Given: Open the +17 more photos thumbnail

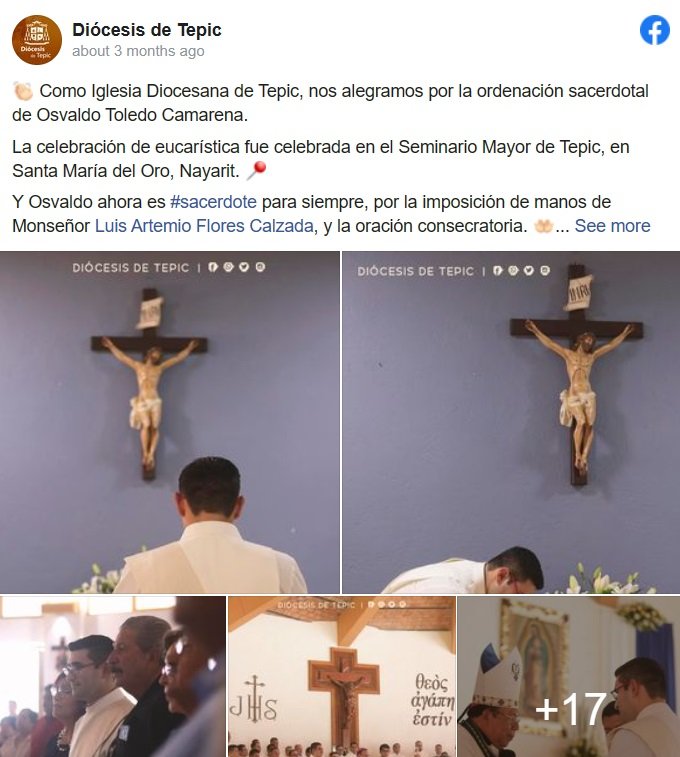Looking at the screenshot, I should click(569, 676).
